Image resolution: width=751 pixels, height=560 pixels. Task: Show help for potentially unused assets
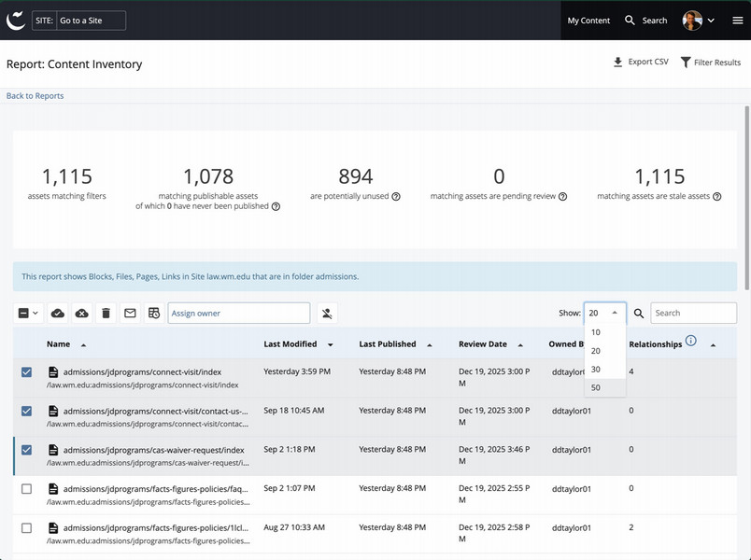[396, 196]
